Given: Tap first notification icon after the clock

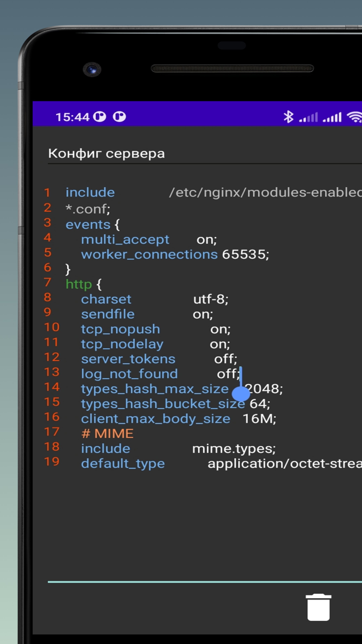Looking at the screenshot, I should pos(99,117).
